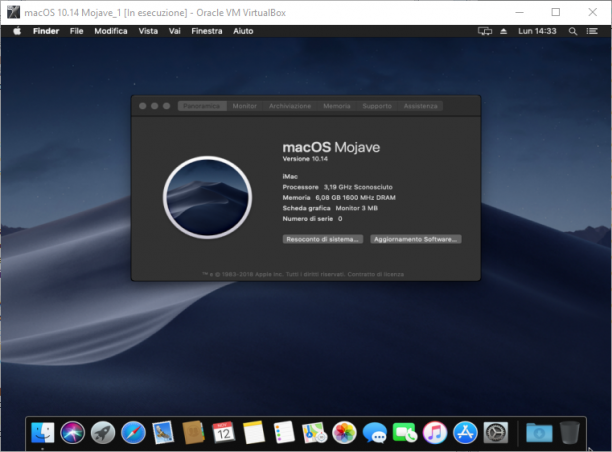Open the Vista menu

[148, 31]
